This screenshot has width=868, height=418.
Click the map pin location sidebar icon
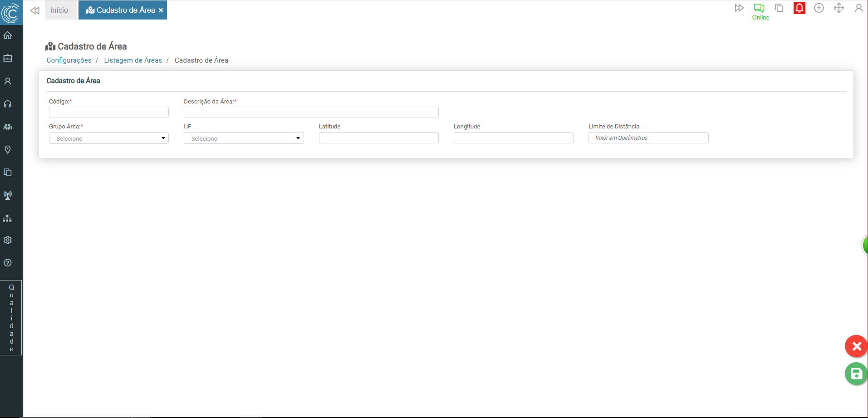[x=8, y=150]
